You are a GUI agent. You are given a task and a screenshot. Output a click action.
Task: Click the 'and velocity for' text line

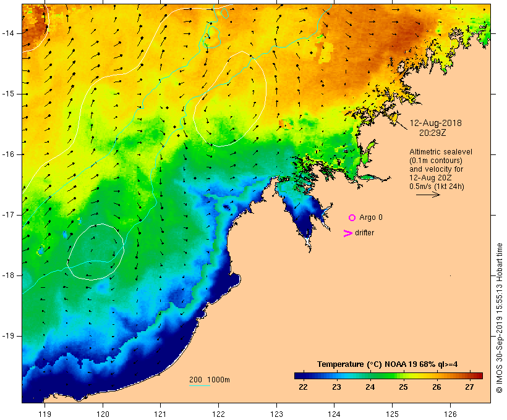pos(436,169)
